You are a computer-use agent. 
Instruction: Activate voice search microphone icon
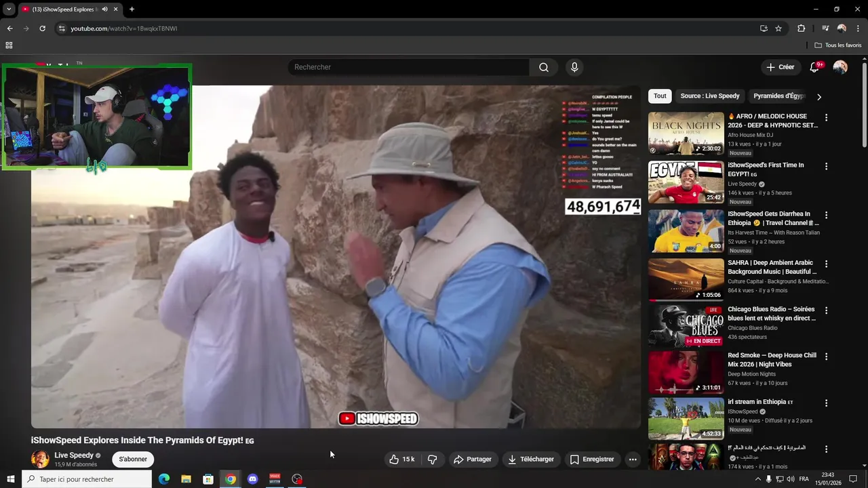click(x=574, y=67)
